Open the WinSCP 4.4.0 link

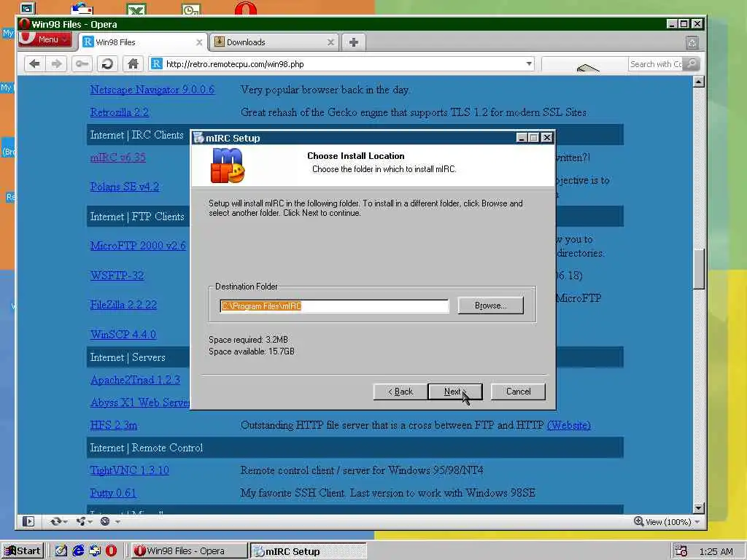click(123, 334)
